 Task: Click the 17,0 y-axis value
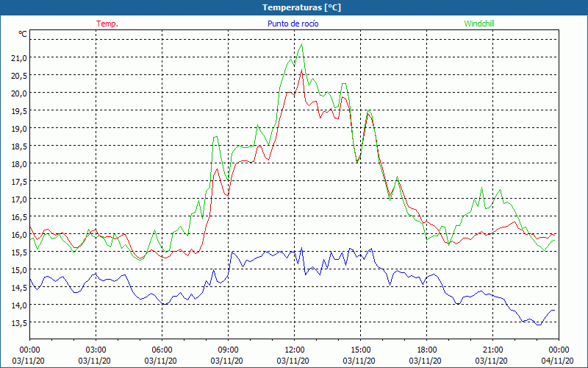(x=19, y=199)
